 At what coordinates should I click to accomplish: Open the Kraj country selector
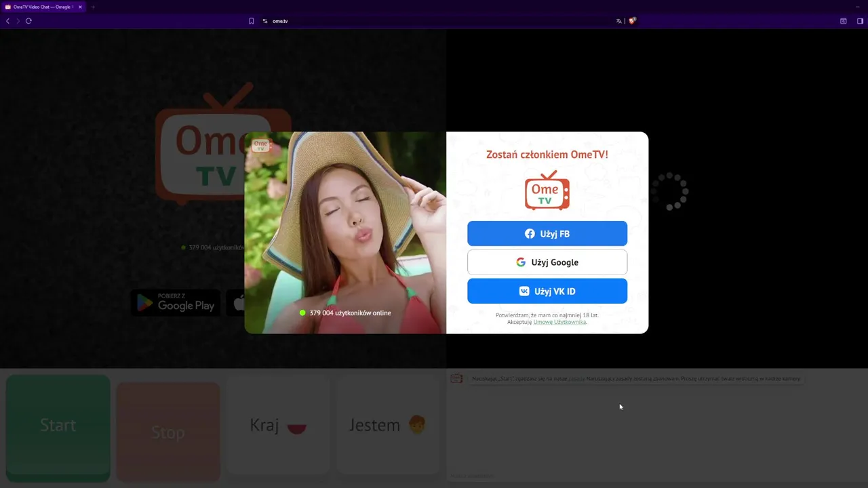(x=278, y=425)
